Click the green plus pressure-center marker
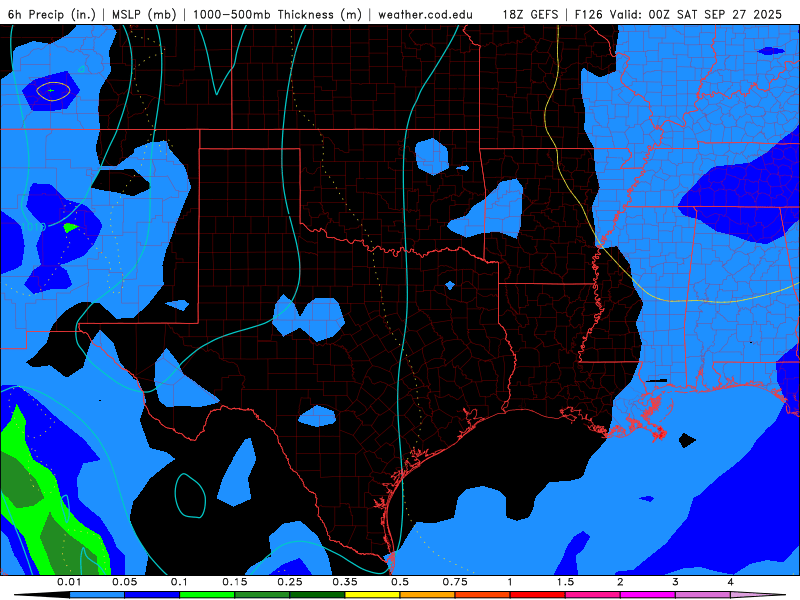This screenshot has width=800, height=600. click(51, 91)
